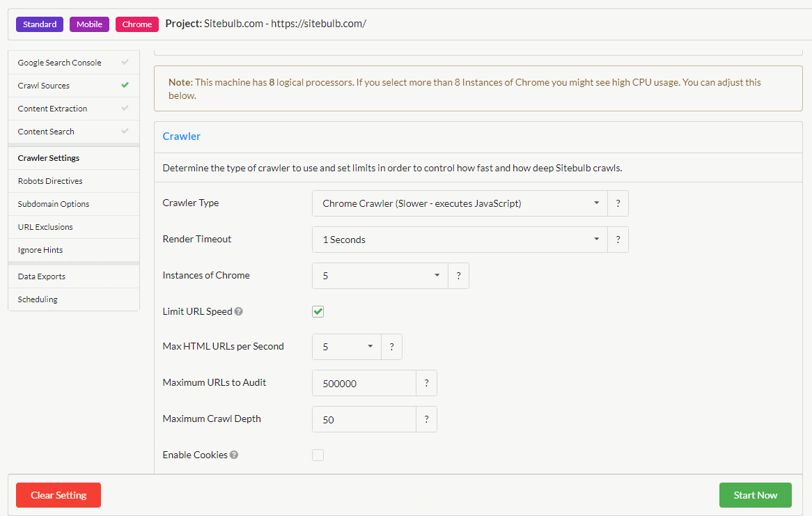Screen dimensions: 812x516
Task: Open the Content Search section
Action: point(74,132)
